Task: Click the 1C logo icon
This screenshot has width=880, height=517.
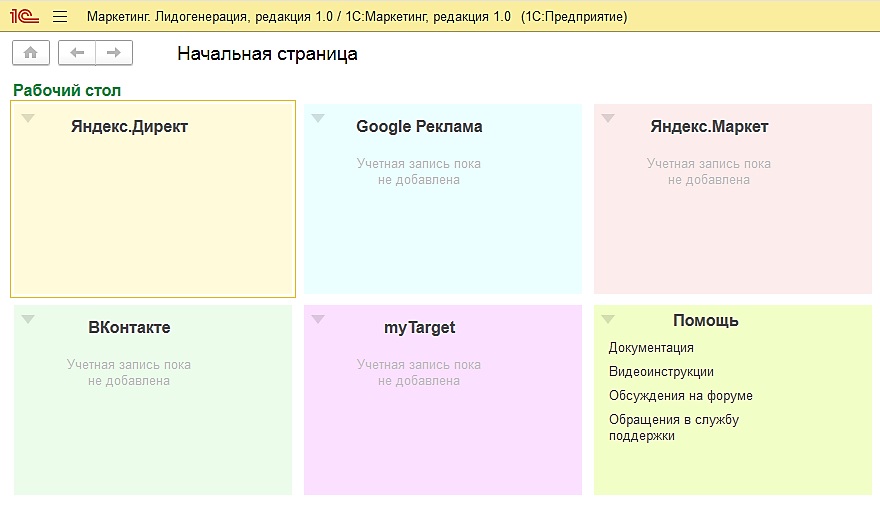Action: point(24,16)
